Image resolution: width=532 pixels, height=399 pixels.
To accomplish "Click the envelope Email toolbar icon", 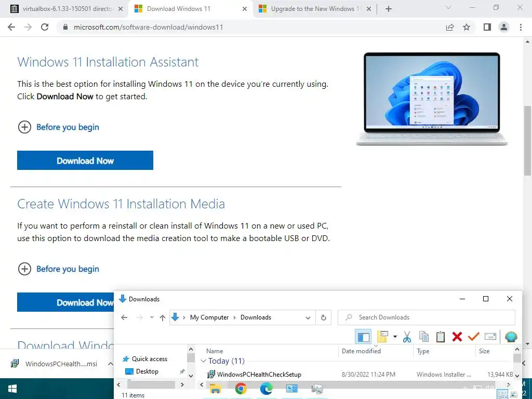I will [490, 337].
